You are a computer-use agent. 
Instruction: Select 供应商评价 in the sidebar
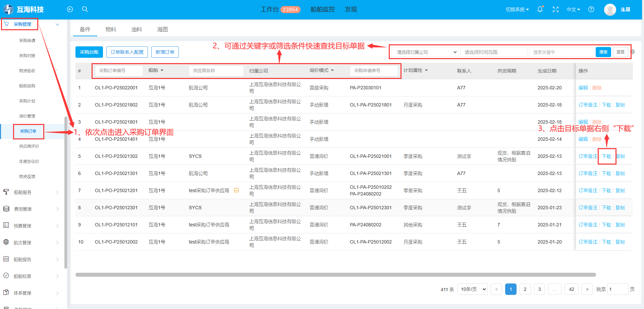click(29, 146)
